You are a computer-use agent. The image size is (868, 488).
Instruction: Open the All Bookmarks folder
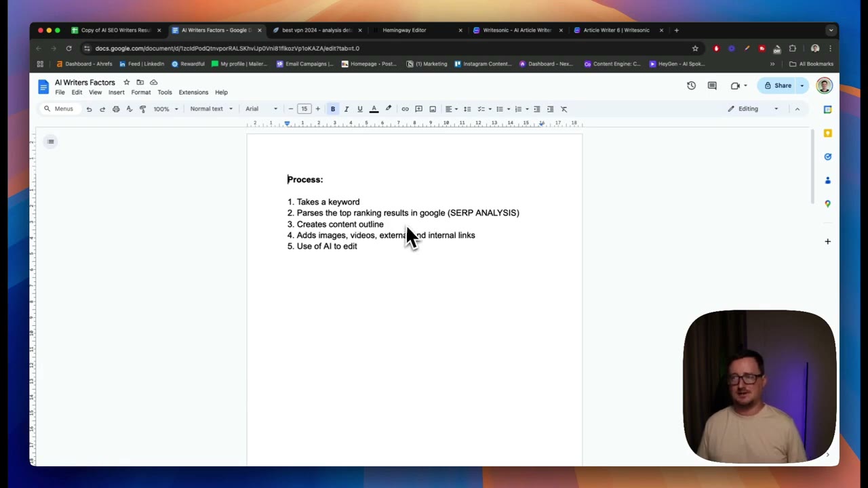tap(811, 64)
